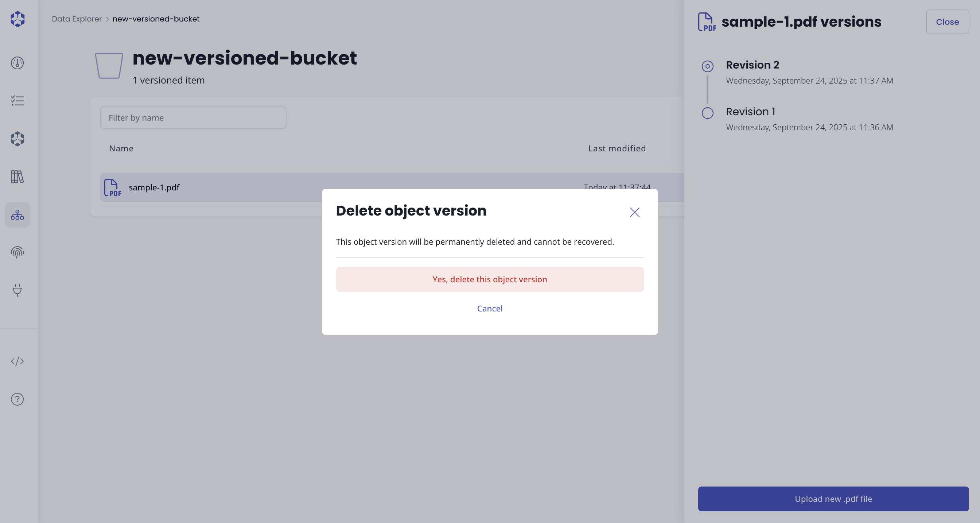Cancel the delete object version dialog
This screenshot has height=523, width=980.
[x=490, y=308]
